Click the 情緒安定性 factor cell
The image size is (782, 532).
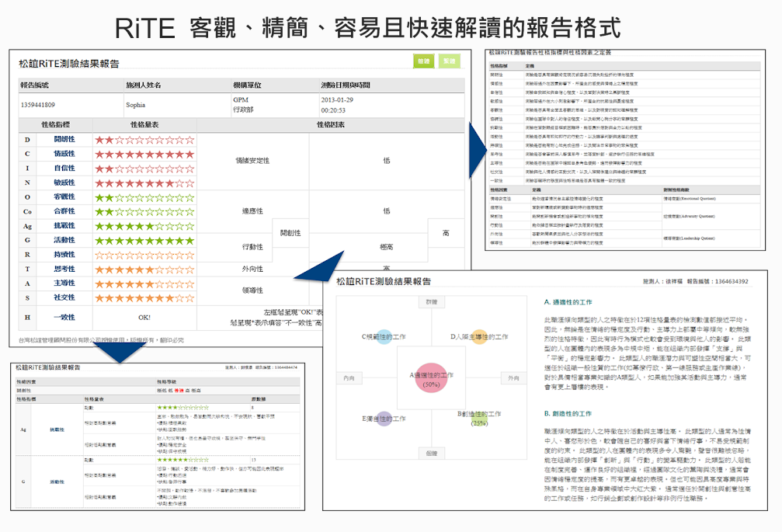pyautogui.click(x=252, y=161)
